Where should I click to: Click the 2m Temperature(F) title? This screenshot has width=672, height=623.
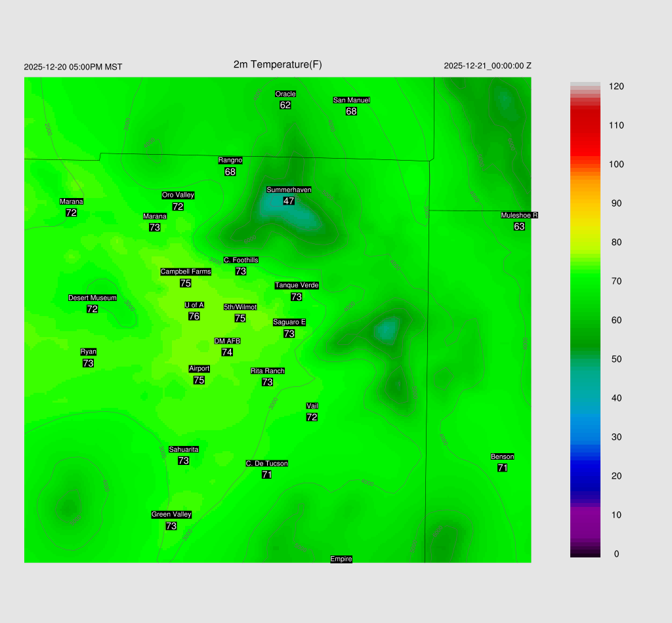pyautogui.click(x=278, y=64)
